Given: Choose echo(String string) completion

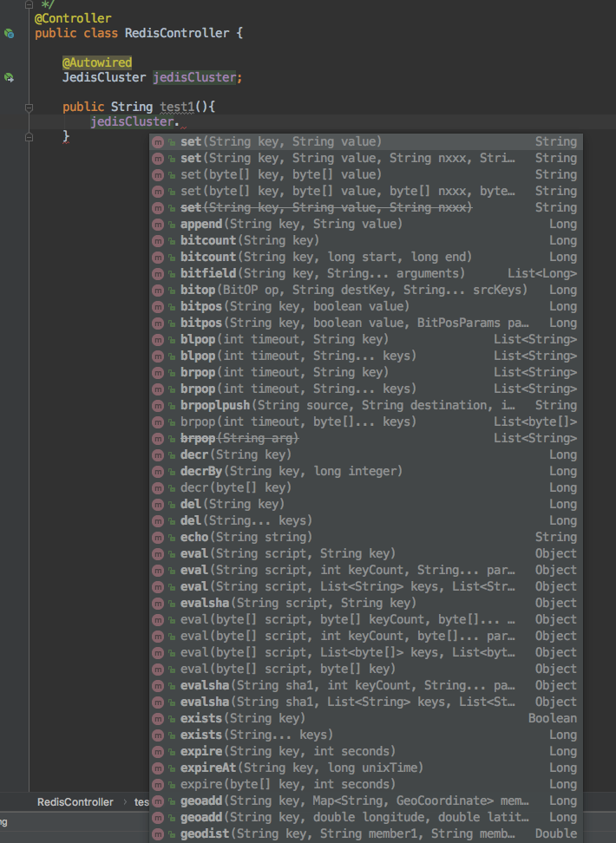Looking at the screenshot, I should (x=366, y=538).
